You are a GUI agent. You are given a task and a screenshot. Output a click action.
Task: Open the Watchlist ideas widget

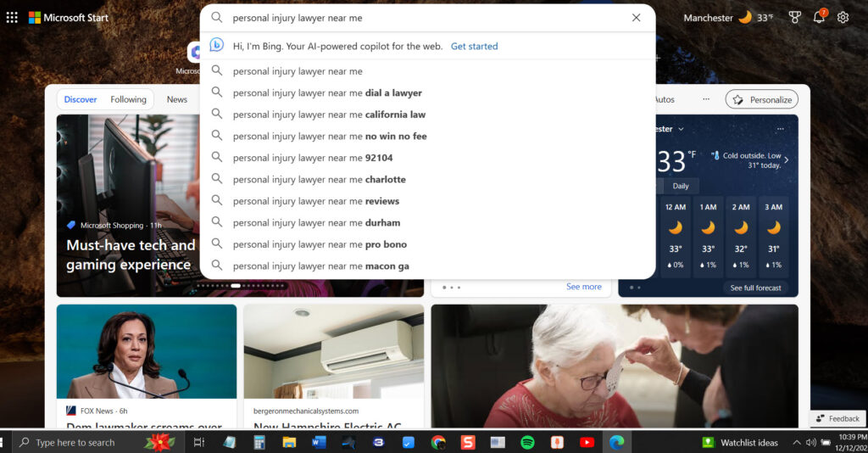click(x=740, y=443)
